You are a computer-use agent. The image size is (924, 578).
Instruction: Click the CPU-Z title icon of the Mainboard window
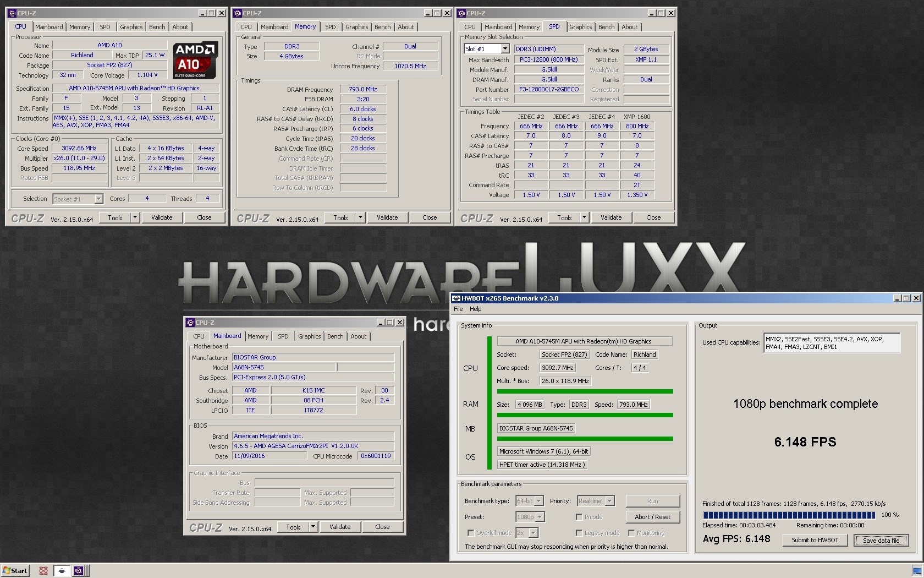[190, 323]
